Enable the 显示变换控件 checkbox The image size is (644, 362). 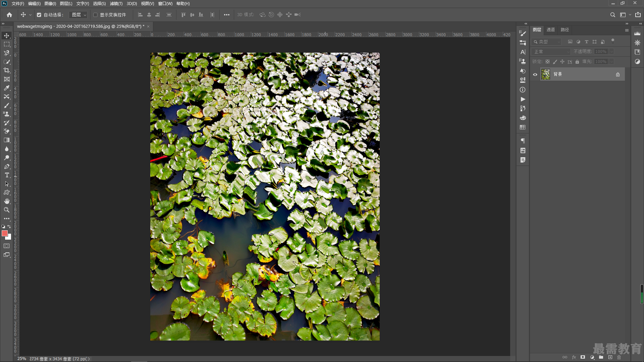tap(95, 15)
